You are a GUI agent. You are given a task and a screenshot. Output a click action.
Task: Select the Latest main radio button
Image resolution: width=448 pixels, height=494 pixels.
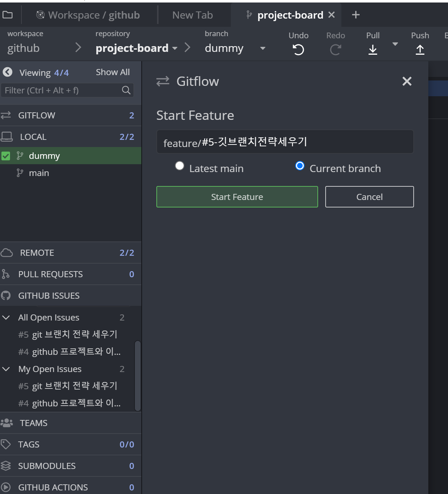[x=180, y=166]
